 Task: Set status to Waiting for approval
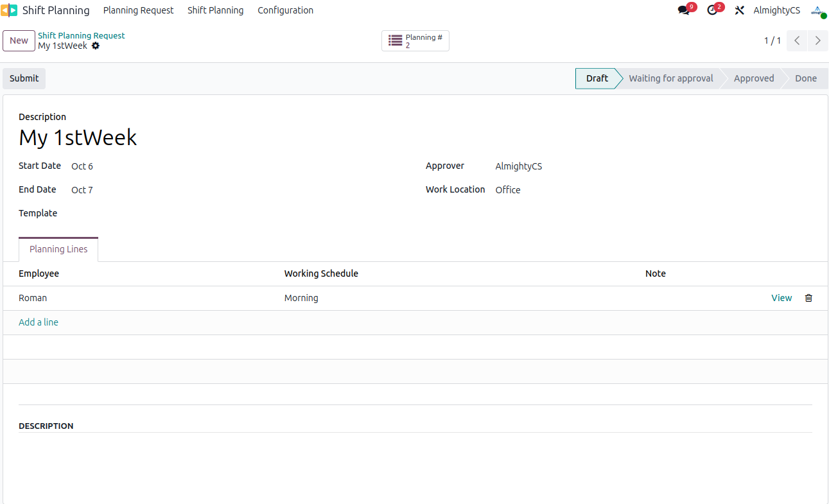670,78
